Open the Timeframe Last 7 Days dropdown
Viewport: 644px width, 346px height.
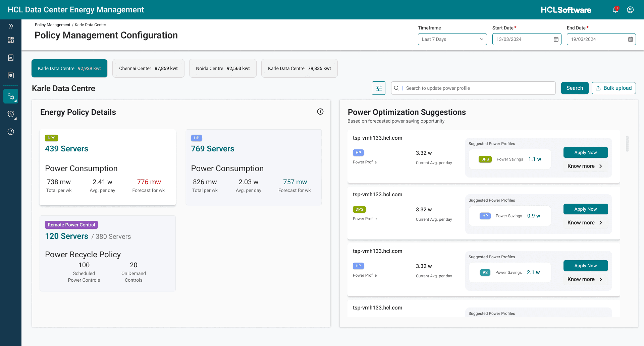tap(452, 39)
